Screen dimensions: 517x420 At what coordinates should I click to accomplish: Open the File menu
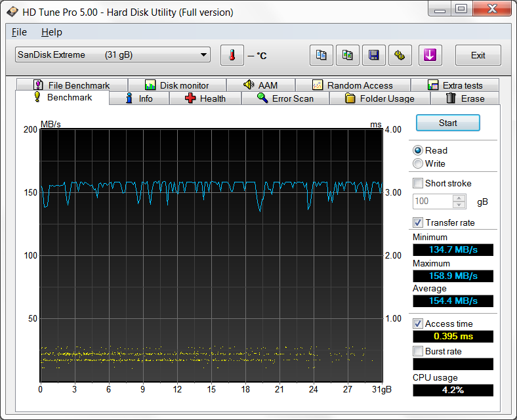click(19, 32)
